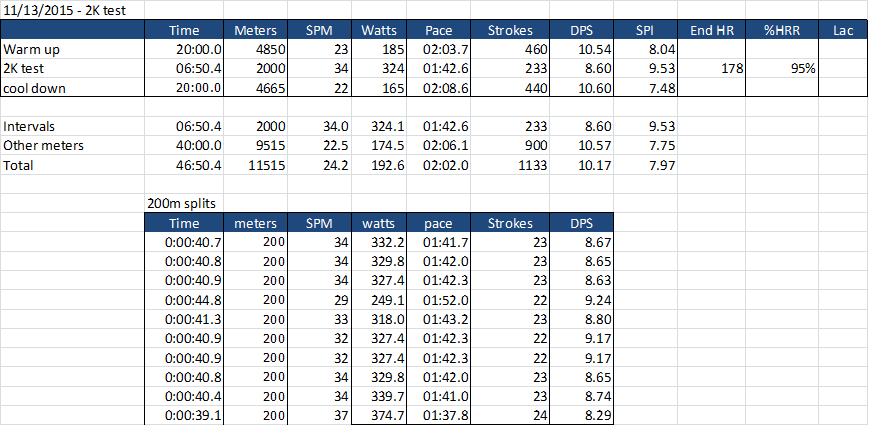Click the total strokes cell 1133
Viewport: 869px width, 426px height.
(x=534, y=165)
